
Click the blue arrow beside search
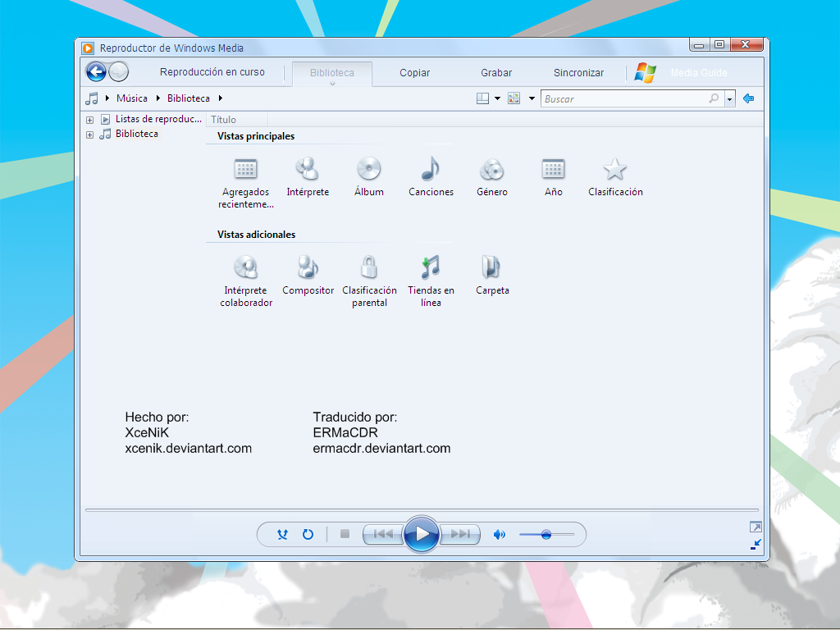coord(748,98)
